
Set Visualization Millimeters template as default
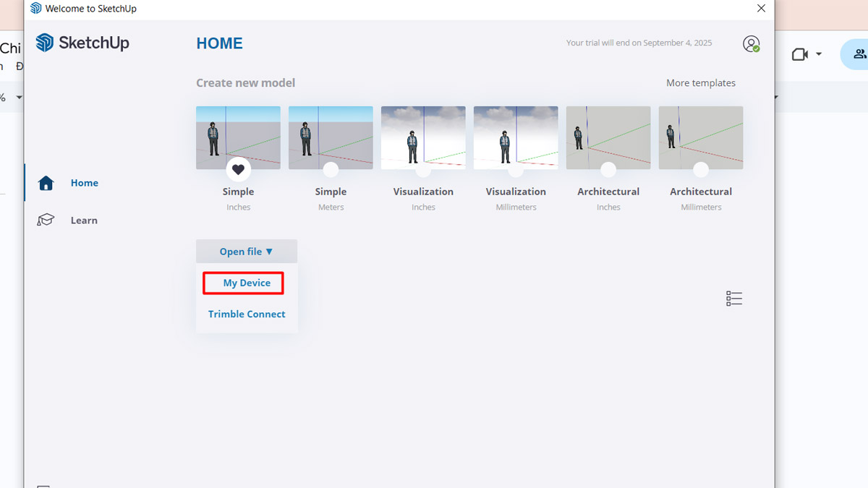click(x=516, y=171)
